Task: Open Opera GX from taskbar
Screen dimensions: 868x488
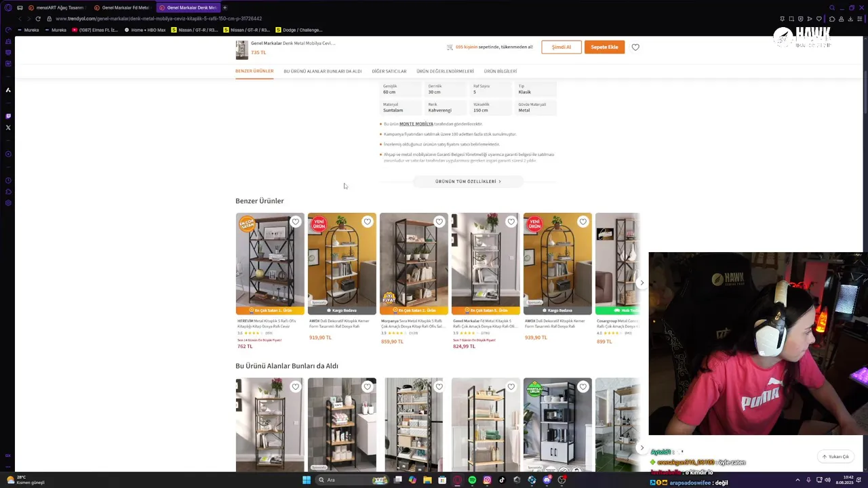Action: point(457,480)
